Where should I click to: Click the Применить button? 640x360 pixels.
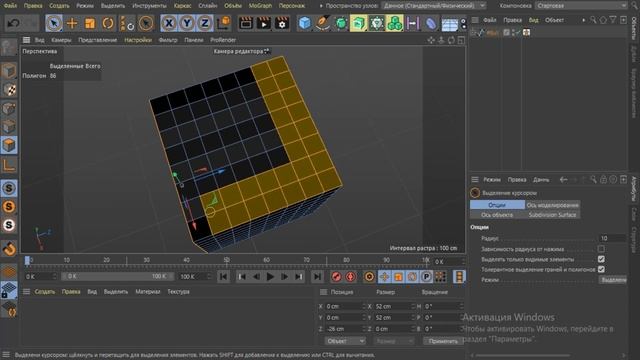click(443, 341)
